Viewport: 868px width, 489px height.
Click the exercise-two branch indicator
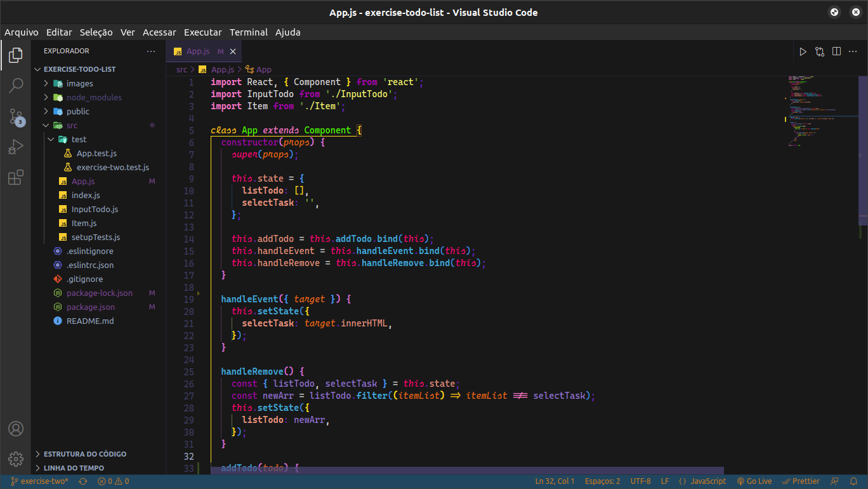[39, 481]
